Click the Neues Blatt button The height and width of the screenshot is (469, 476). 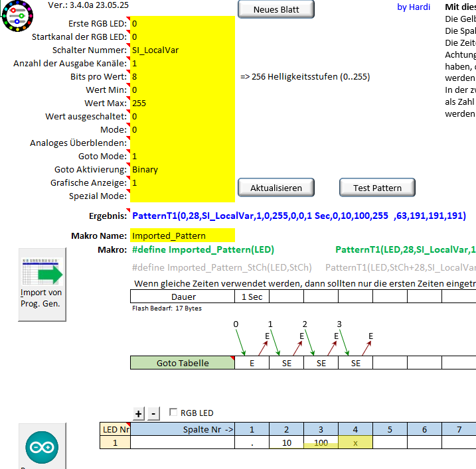(276, 9)
